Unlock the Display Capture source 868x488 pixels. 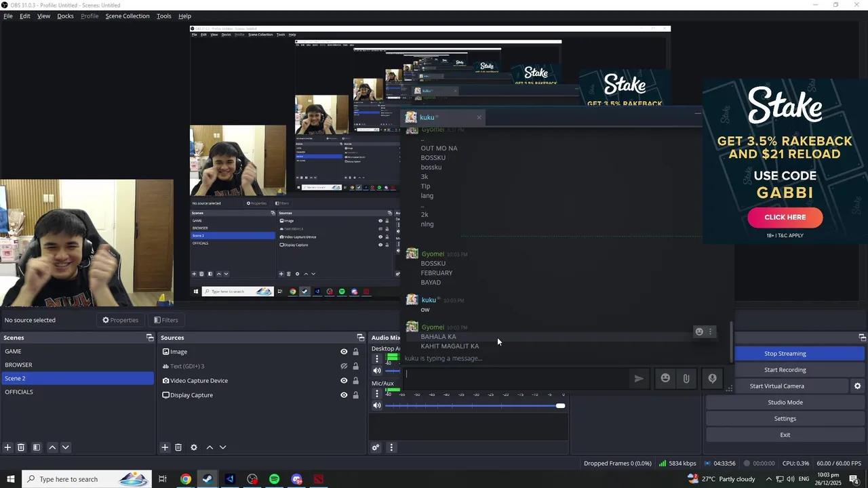coord(355,395)
